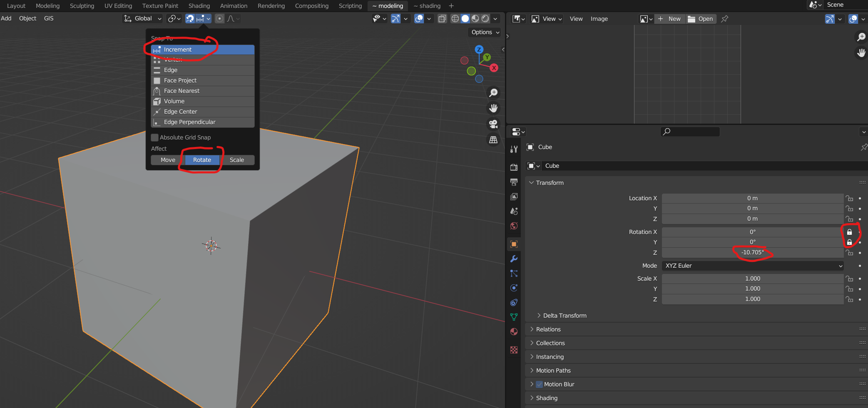Viewport: 868px width, 408px height.
Task: Toggle proportional editing in the header
Action: click(219, 18)
